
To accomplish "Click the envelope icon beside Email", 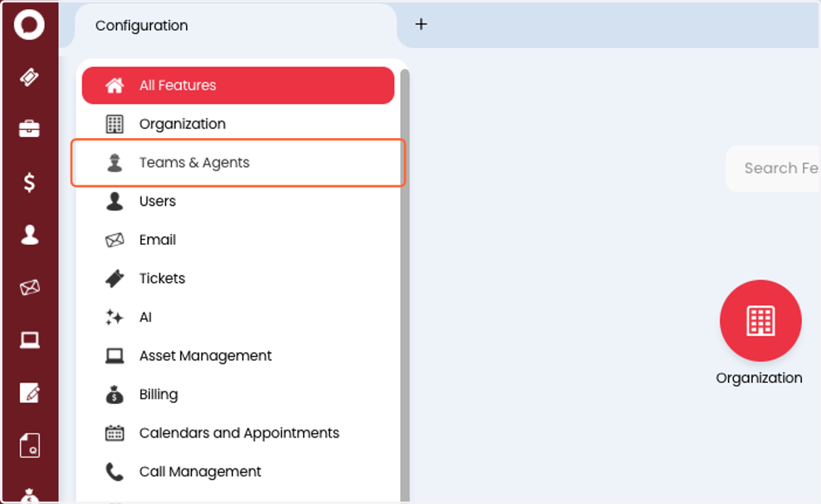I will click(114, 240).
